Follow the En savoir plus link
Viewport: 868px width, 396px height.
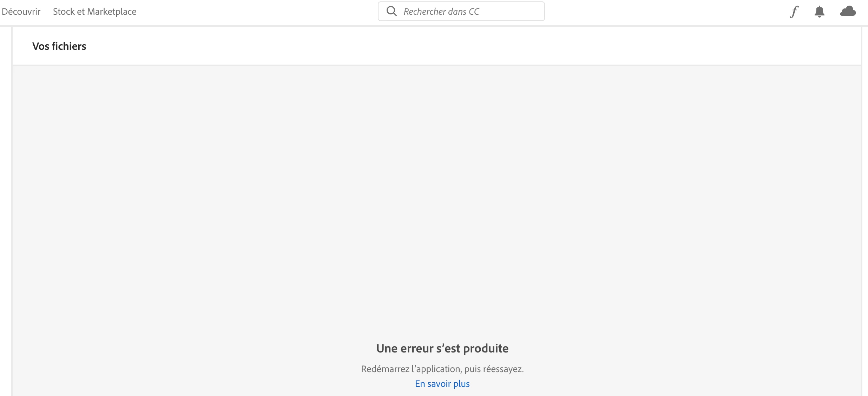point(442,384)
